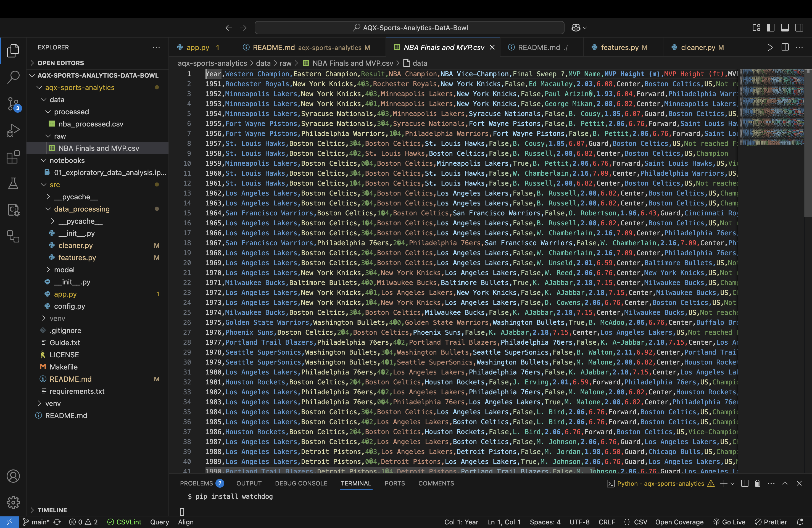Open the Testing flask view
Screen dimensions: 812x528
(x=13, y=184)
